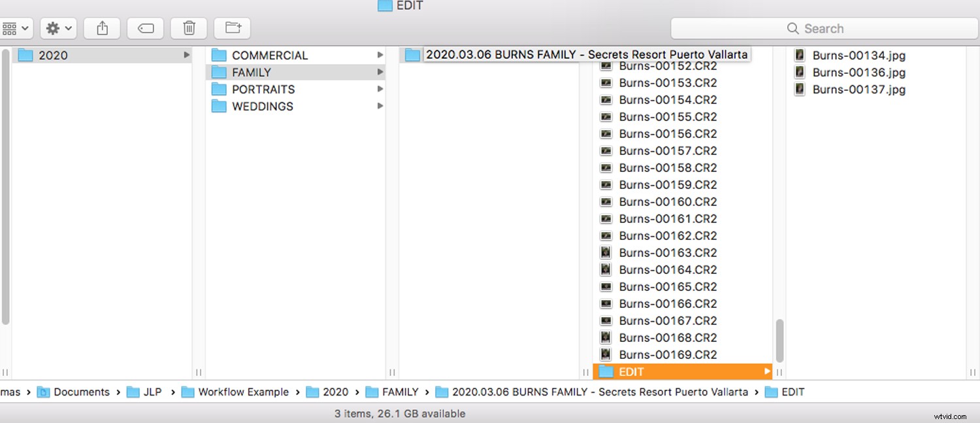Viewport: 980px width, 423px height.
Task: Click the EDIT folder icon in the title bar
Action: pos(384,5)
